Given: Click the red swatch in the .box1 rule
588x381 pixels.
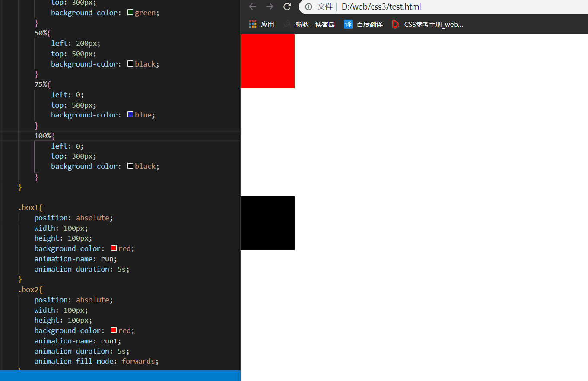Looking at the screenshot, I should pyautogui.click(x=114, y=248).
